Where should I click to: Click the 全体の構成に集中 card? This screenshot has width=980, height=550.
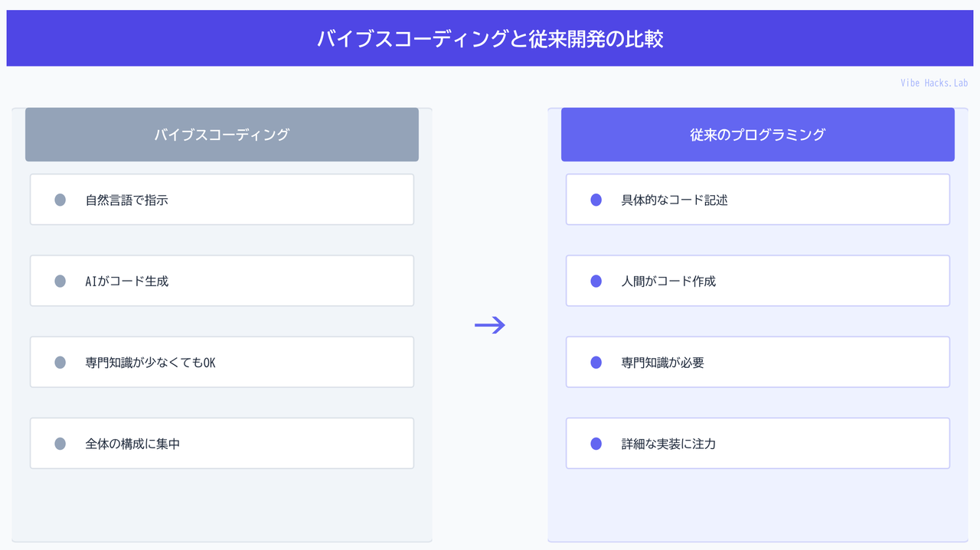(x=222, y=443)
